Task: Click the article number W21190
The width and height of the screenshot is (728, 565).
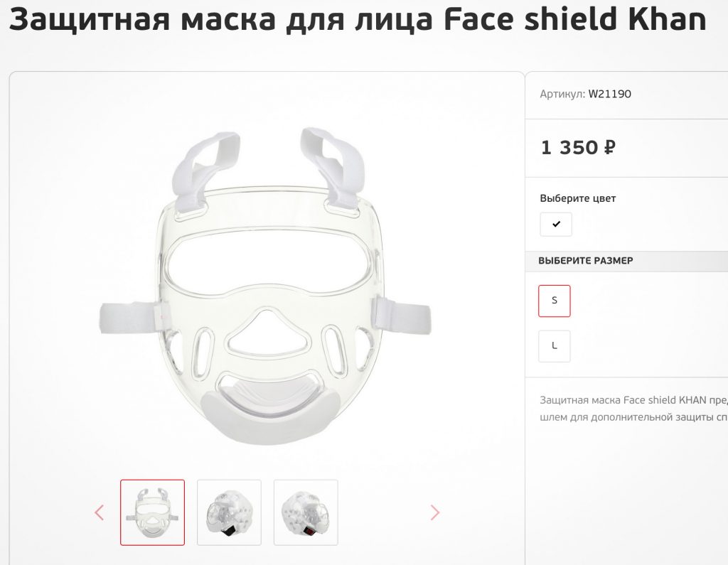Action: tap(609, 94)
